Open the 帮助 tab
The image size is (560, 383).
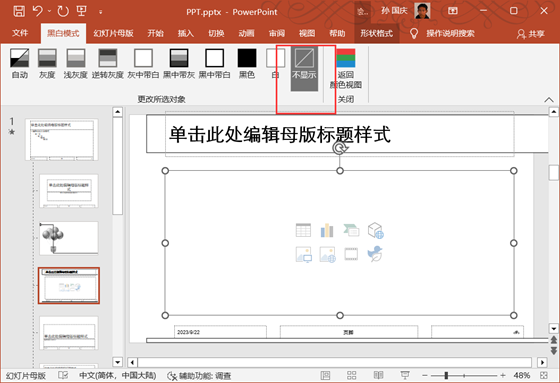click(337, 34)
